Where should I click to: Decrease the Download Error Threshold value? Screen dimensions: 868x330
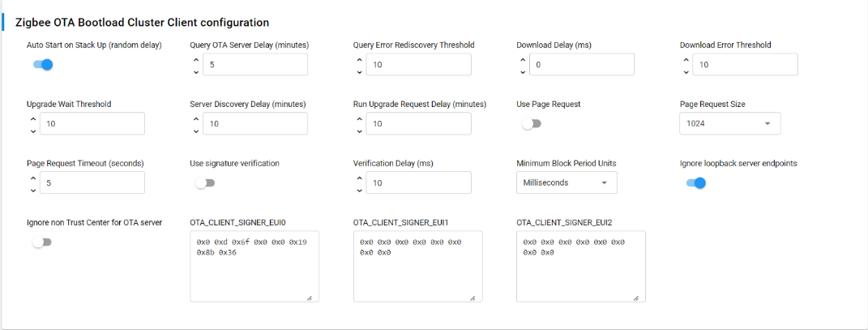[x=686, y=72]
